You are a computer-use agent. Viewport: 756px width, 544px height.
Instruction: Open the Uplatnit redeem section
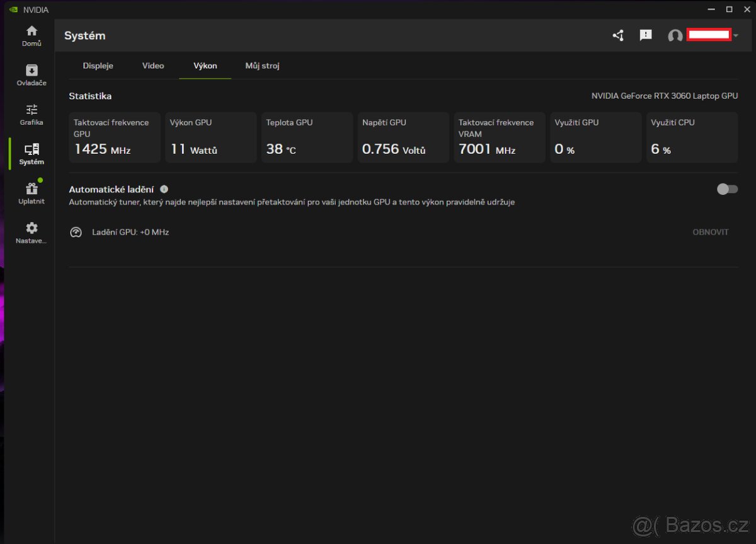point(31,193)
